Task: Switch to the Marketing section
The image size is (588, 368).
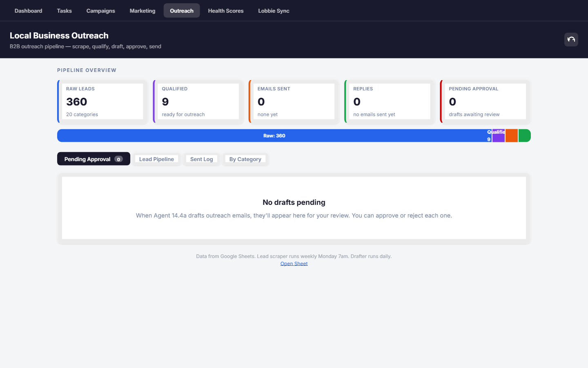Action: click(142, 11)
